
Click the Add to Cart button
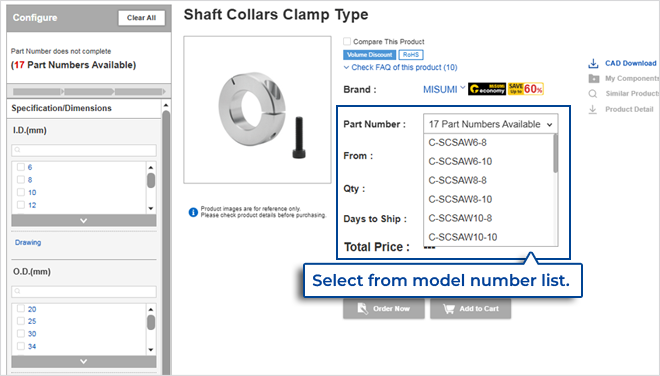pos(471,309)
